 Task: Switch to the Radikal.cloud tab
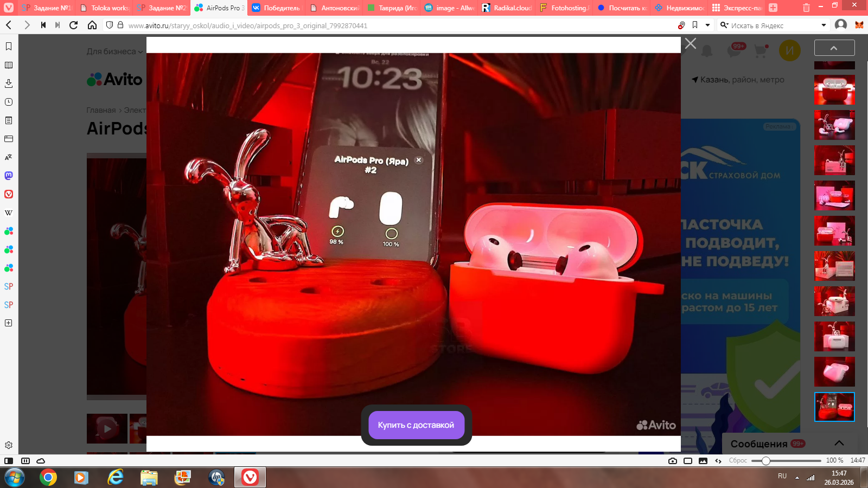click(x=507, y=8)
